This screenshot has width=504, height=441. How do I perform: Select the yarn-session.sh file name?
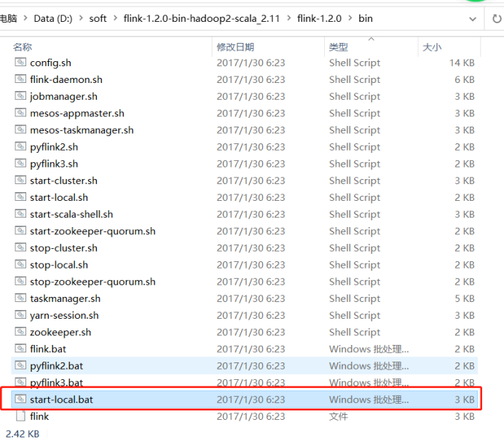click(x=64, y=315)
